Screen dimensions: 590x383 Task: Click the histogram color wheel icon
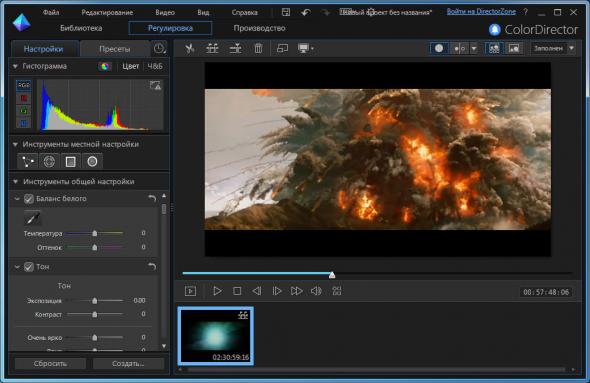[x=105, y=67]
